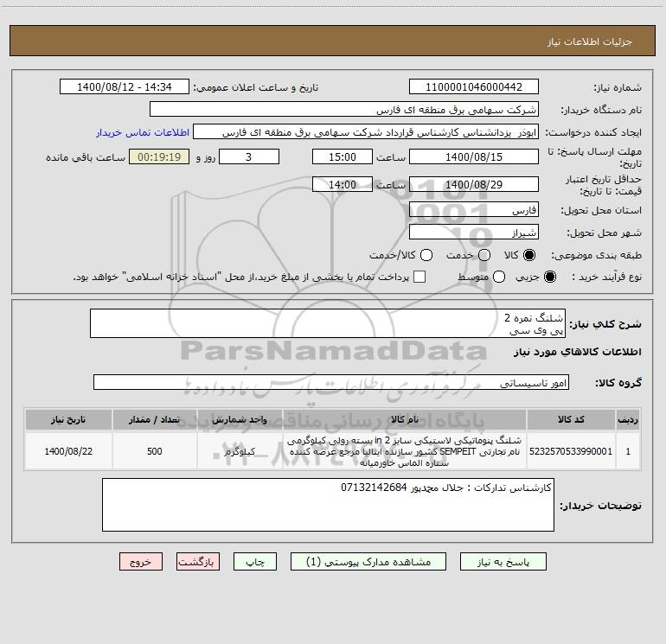Select the جزیی purchase type radio
The height and width of the screenshot is (644, 666).
[x=549, y=277]
